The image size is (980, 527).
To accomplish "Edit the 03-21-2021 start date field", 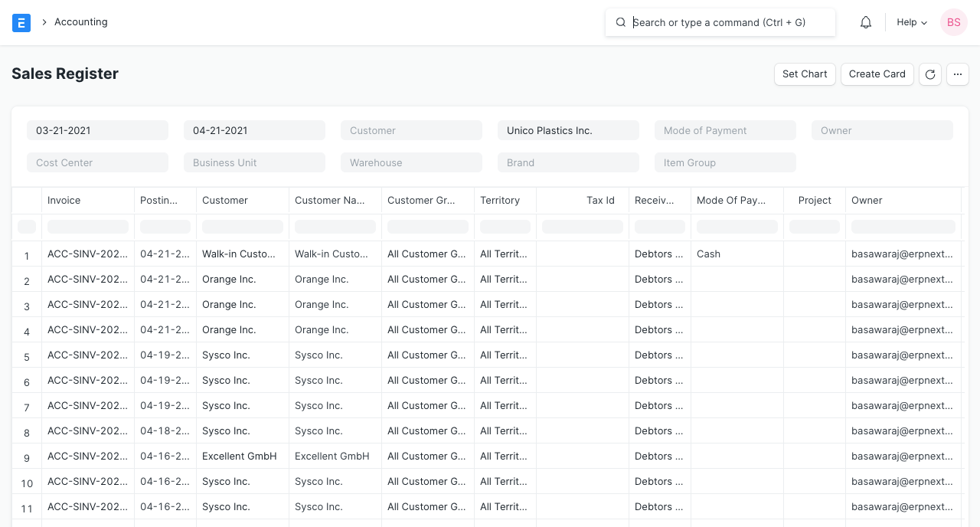I will click(97, 130).
